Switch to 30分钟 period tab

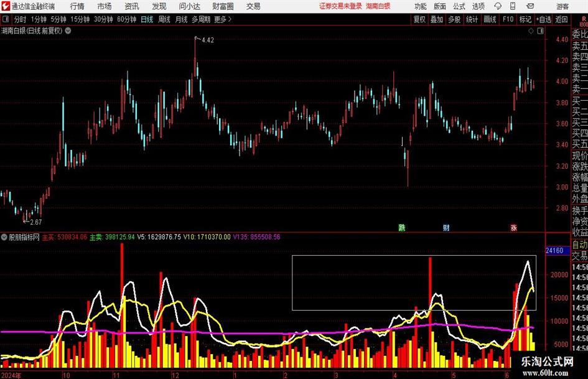click(x=103, y=19)
